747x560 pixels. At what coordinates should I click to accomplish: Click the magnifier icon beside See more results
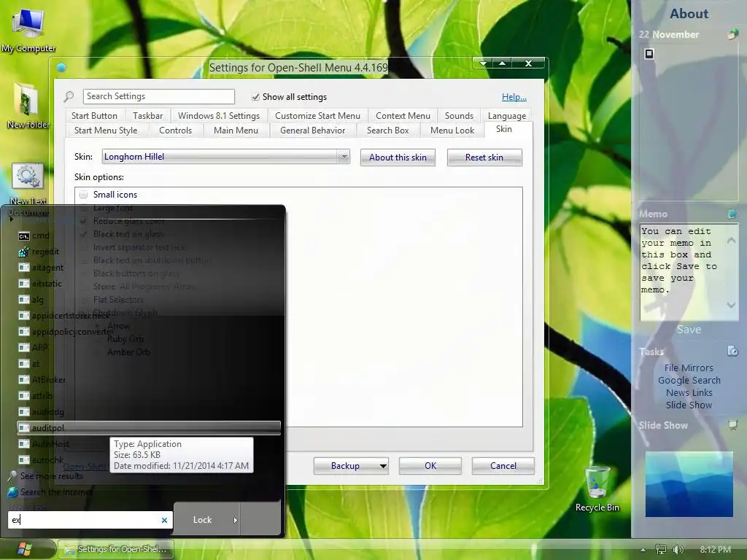tap(12, 475)
